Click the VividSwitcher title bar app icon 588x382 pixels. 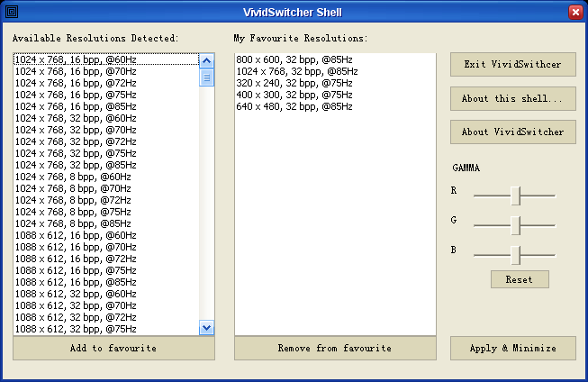12,12
